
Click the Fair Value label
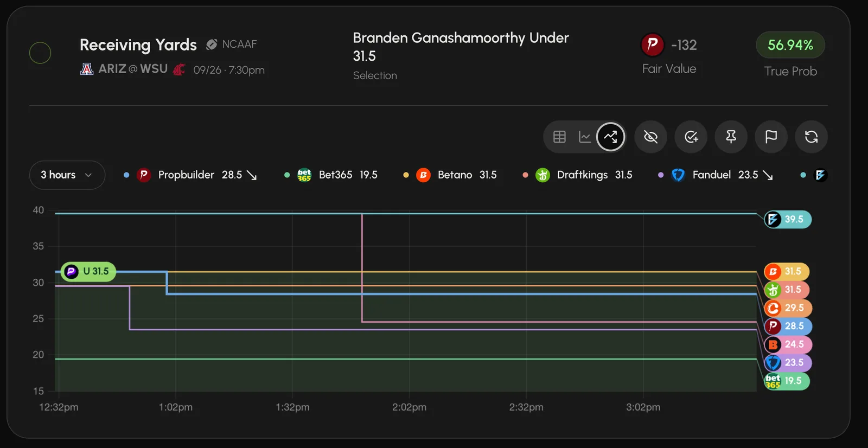click(x=669, y=69)
